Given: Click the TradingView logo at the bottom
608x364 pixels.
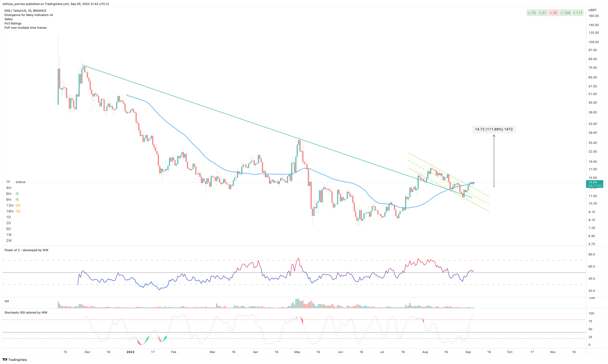Looking at the screenshot, I should tap(14, 360).
